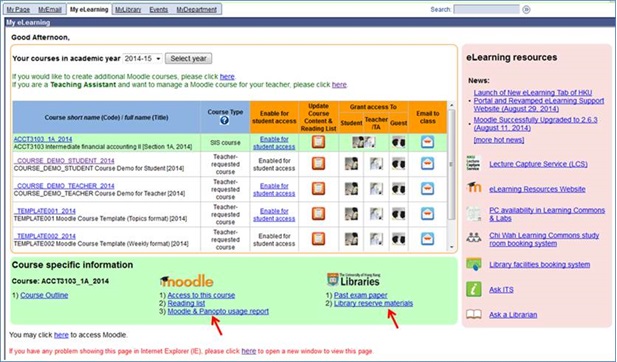Click here link to access Moodle
This screenshot has width=617, height=362.
coord(61,335)
